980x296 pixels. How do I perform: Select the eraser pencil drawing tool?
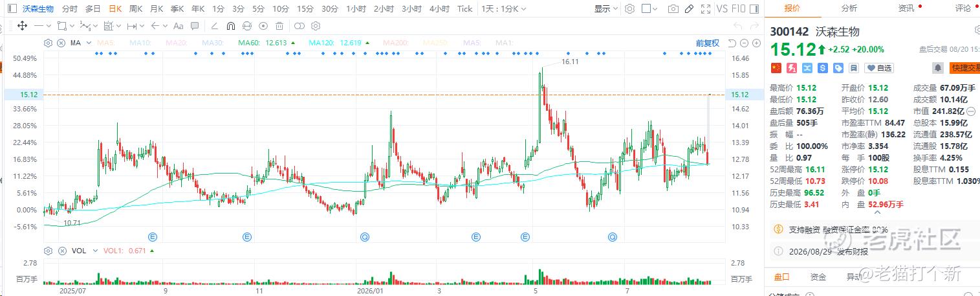pyautogui.click(x=213, y=26)
